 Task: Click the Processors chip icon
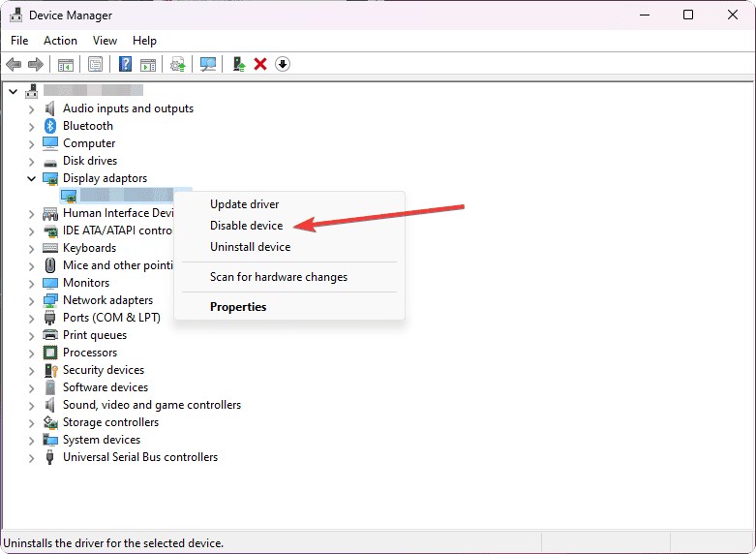coord(50,353)
